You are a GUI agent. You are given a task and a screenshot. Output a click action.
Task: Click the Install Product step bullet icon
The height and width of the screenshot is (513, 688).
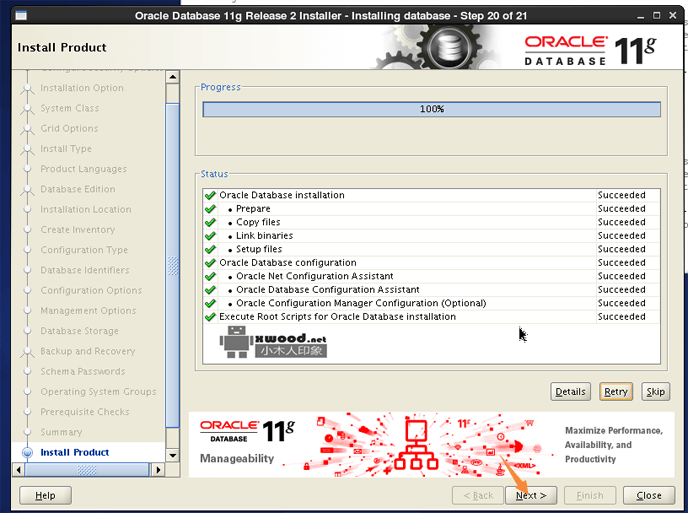coord(27,453)
